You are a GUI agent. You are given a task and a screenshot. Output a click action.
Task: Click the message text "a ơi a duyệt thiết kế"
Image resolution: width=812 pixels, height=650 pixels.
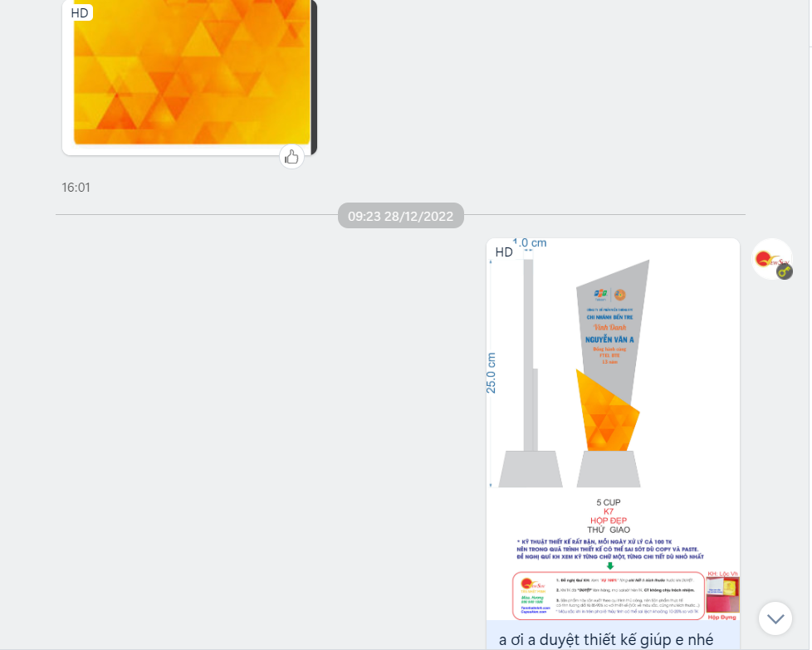(605, 639)
